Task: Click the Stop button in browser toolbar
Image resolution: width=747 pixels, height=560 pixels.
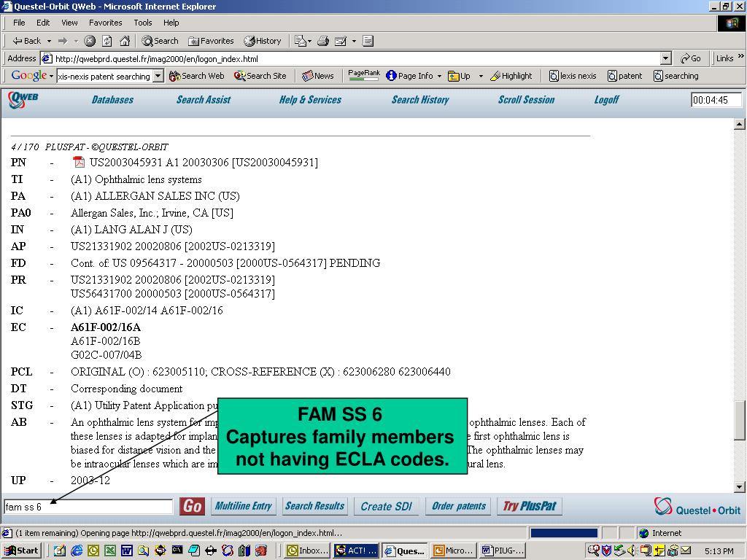Action: (90, 41)
